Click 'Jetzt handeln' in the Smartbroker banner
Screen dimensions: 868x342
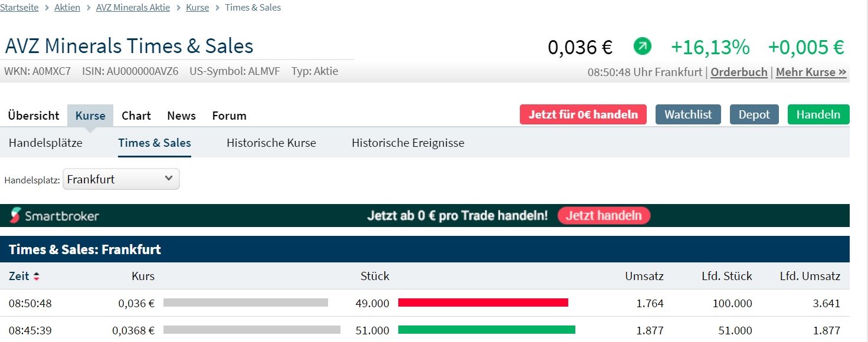coord(604,215)
